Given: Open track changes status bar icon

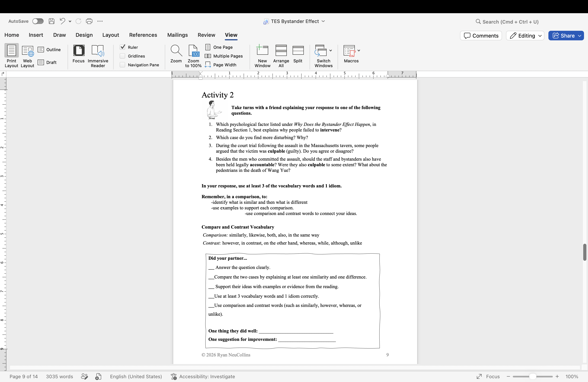Looking at the screenshot, I should tap(84, 377).
